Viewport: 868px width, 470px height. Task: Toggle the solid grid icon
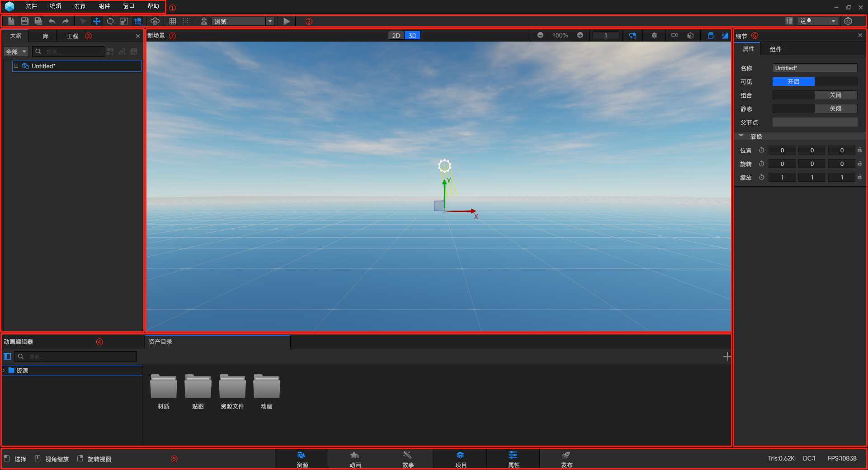pyautogui.click(x=173, y=21)
